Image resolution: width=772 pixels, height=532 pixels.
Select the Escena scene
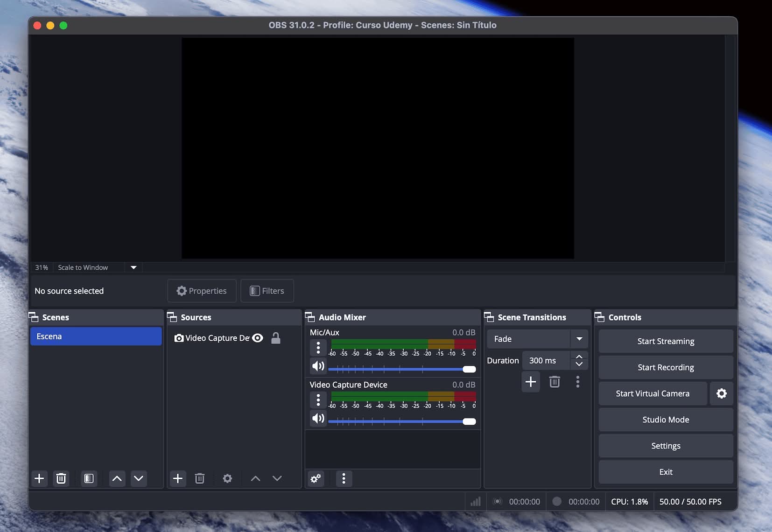96,336
